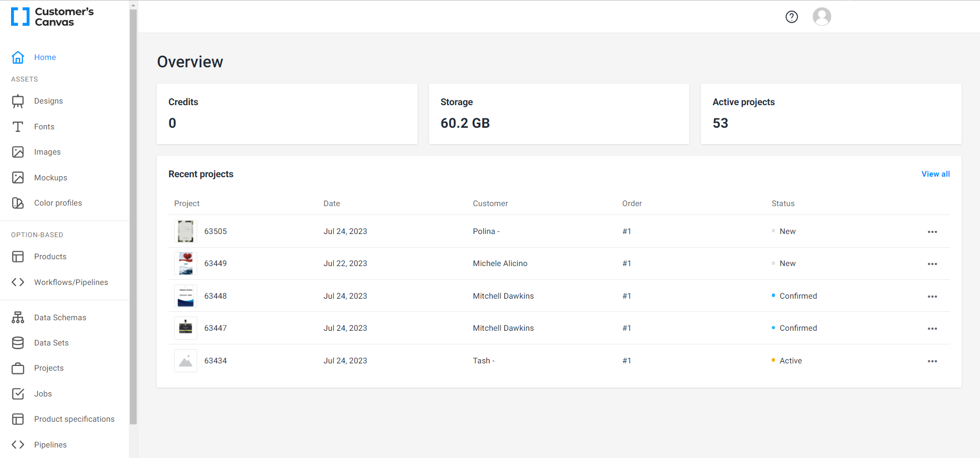Open more options for project 63434
This screenshot has width=980, height=458.
coord(932,361)
